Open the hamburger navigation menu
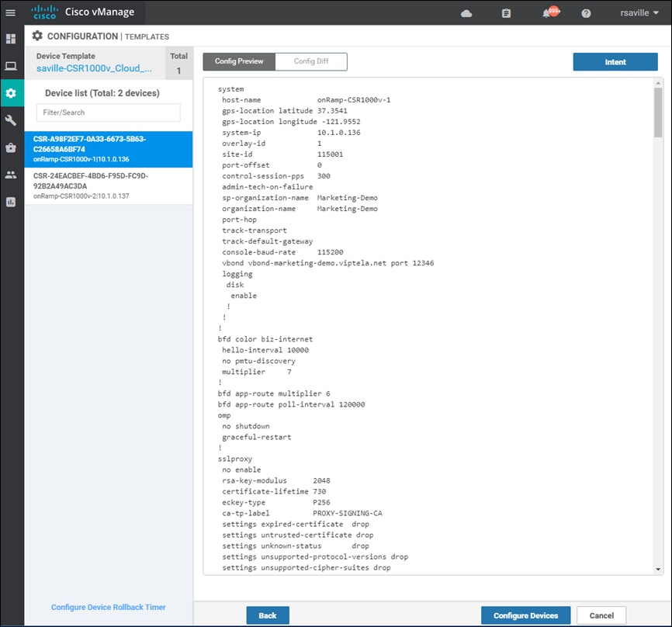Screen dimensions: 672x627 (x=10, y=13)
